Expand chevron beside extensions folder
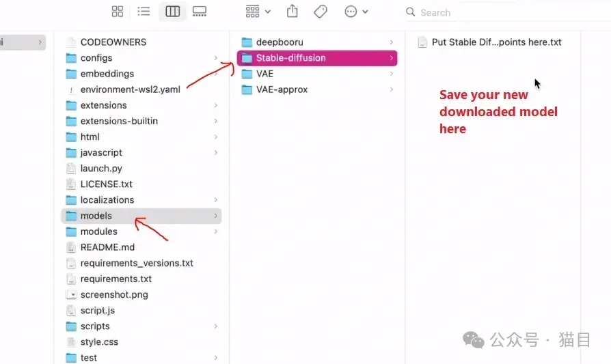 click(x=215, y=105)
